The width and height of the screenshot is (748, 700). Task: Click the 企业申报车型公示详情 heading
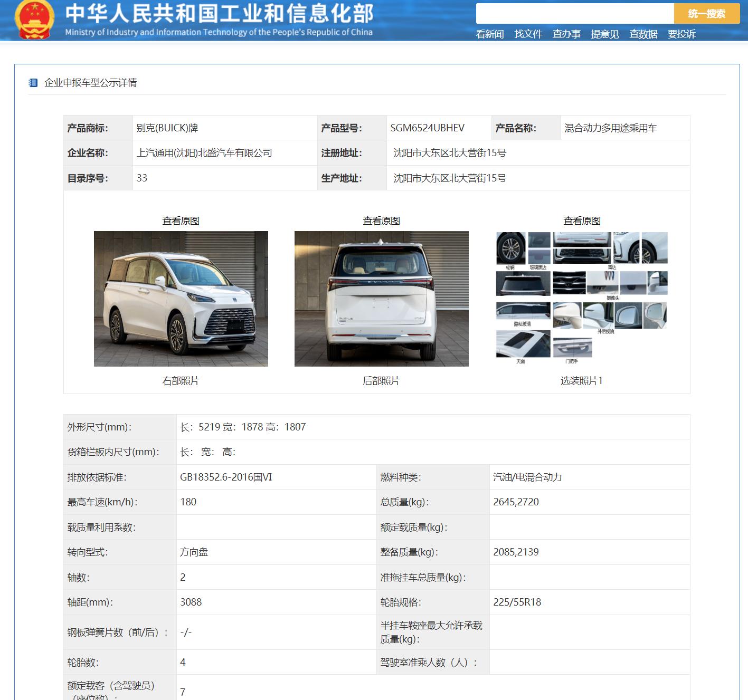[91, 83]
